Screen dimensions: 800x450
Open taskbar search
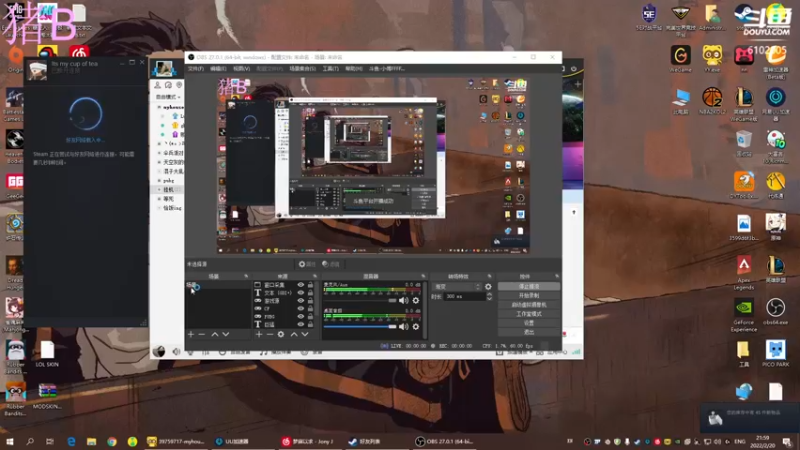[30, 441]
